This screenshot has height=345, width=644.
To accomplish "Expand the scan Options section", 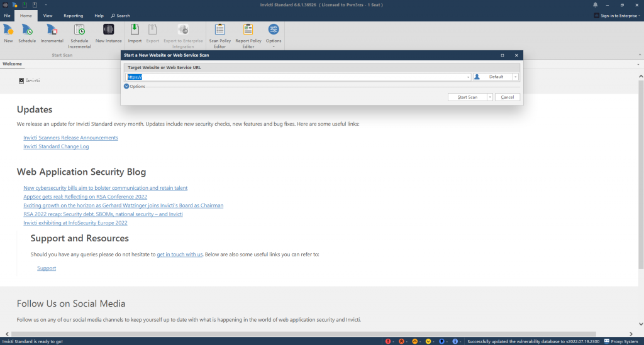I will tap(135, 87).
